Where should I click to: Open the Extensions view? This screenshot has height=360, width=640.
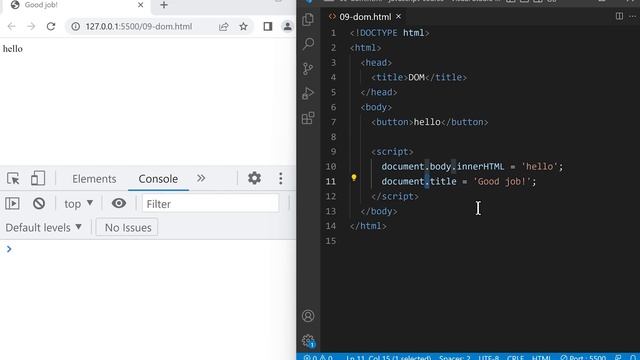point(308,118)
